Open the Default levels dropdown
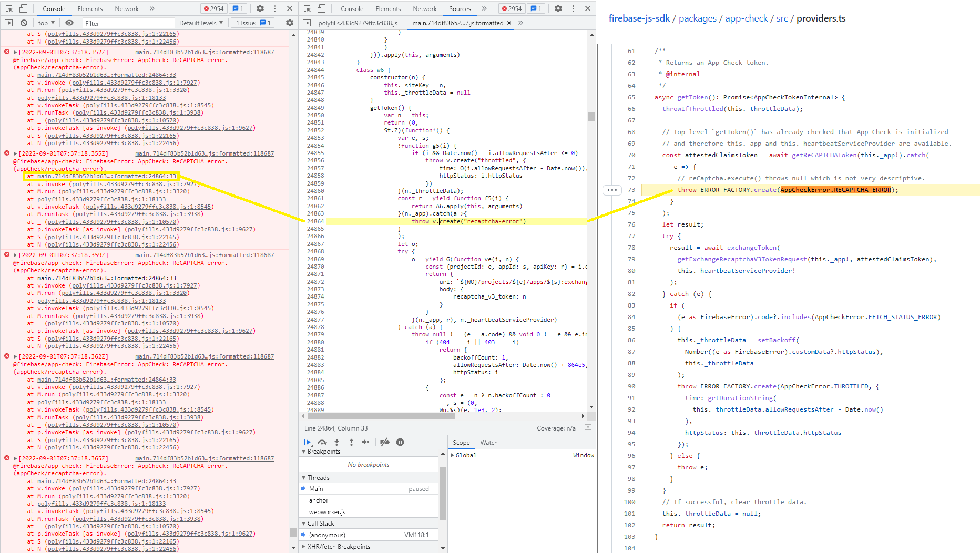This screenshot has width=980, height=553. pos(201,23)
